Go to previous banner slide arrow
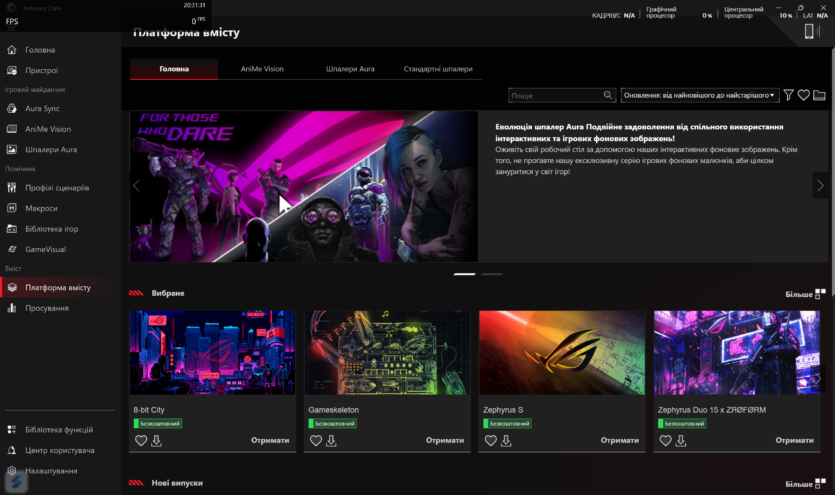This screenshot has height=495, width=835. tap(136, 185)
